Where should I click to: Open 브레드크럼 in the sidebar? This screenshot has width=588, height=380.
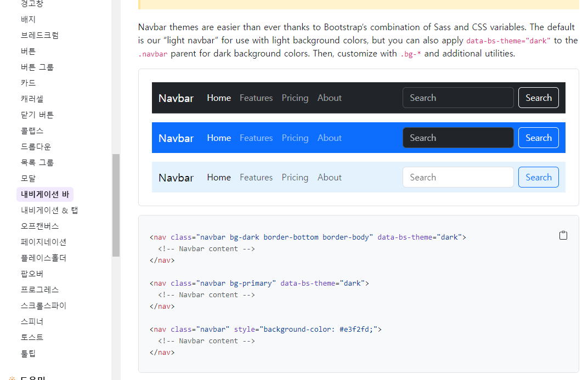click(x=39, y=35)
